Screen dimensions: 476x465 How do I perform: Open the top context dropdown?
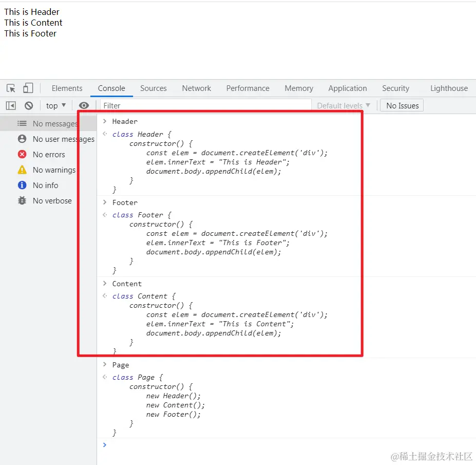tap(56, 106)
